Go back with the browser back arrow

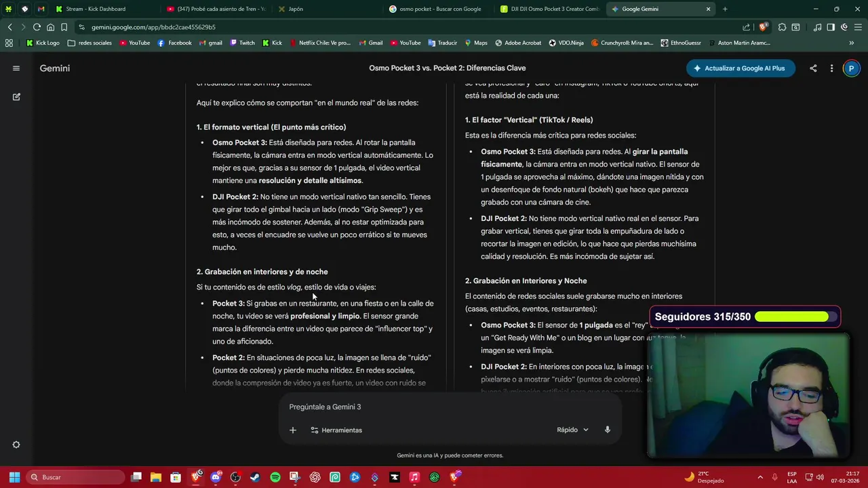point(9,27)
